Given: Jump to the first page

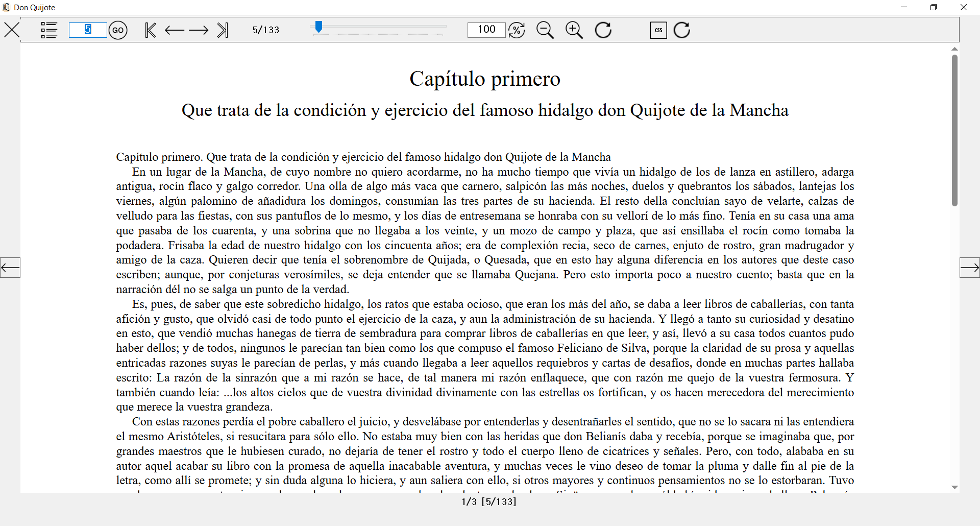Looking at the screenshot, I should click(150, 30).
